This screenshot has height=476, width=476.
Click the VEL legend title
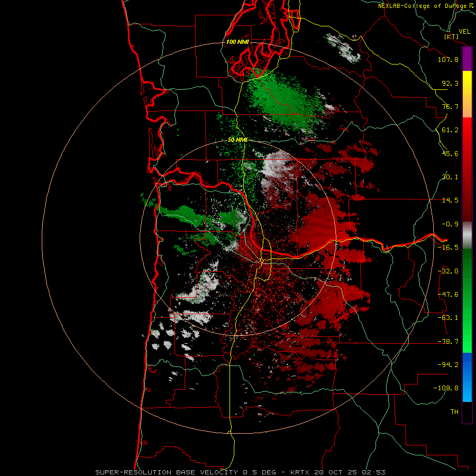pyautogui.click(x=465, y=32)
